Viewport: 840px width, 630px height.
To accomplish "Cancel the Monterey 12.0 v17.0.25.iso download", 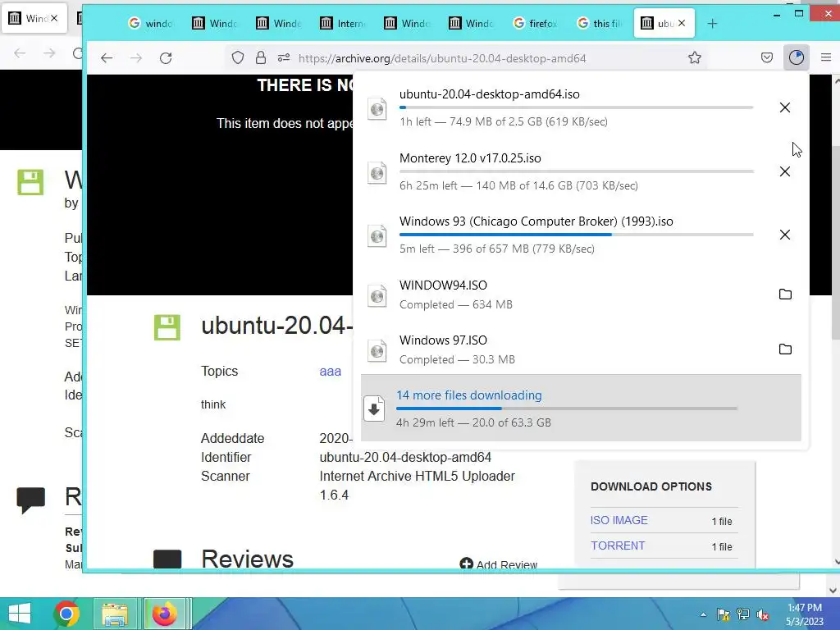I will (x=785, y=171).
